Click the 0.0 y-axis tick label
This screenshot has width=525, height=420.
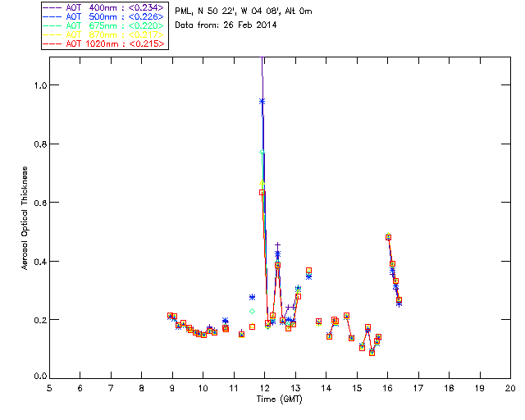click(40, 377)
